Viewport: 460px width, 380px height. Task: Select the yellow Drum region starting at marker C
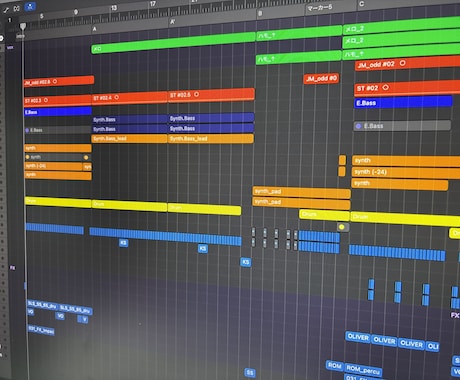[405, 218]
